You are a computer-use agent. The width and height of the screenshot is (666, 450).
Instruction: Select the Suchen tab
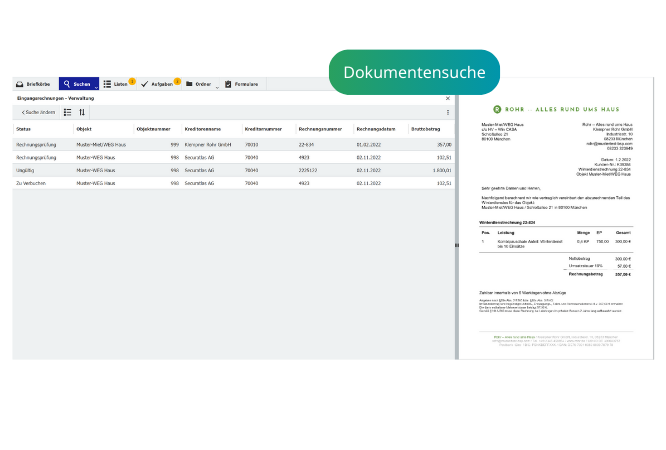pyautogui.click(x=79, y=84)
